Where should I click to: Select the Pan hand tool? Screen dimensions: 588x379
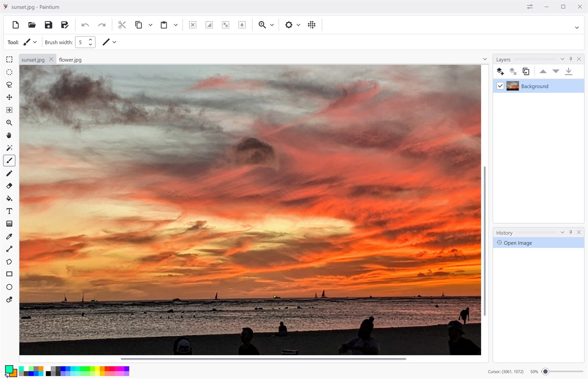pos(10,135)
